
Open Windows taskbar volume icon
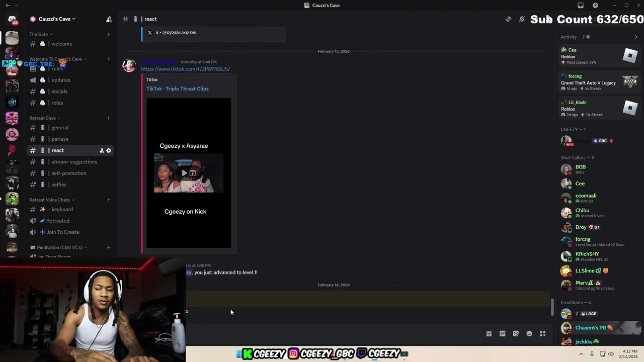click(611, 354)
